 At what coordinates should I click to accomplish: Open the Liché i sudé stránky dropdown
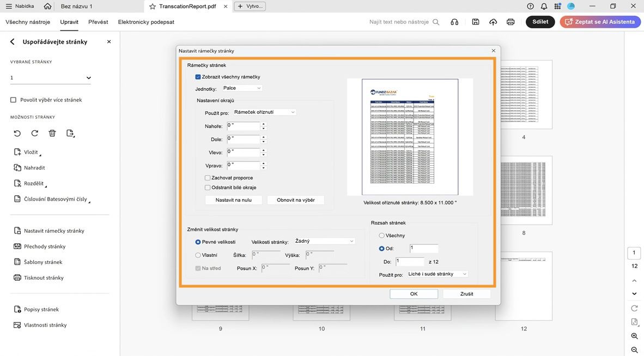(x=438, y=274)
